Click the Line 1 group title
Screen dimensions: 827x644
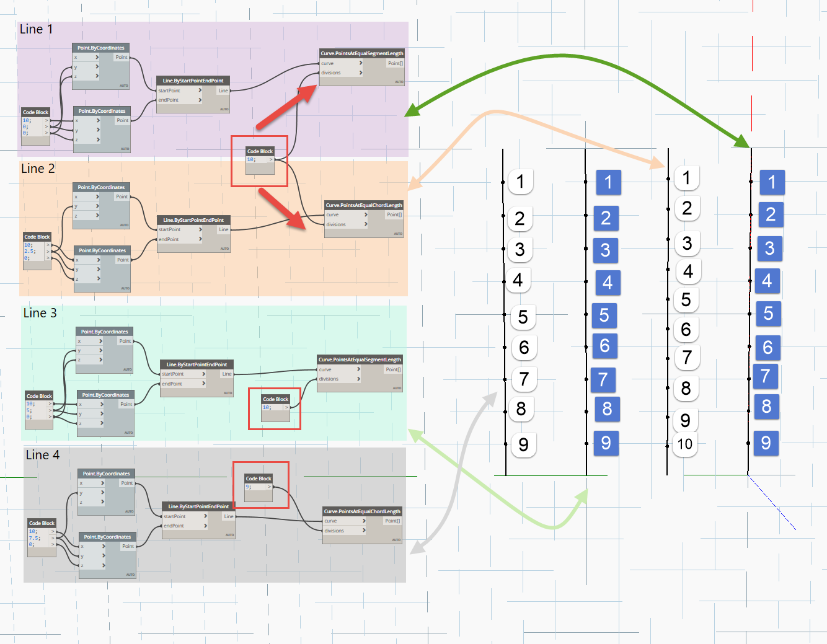click(x=36, y=29)
